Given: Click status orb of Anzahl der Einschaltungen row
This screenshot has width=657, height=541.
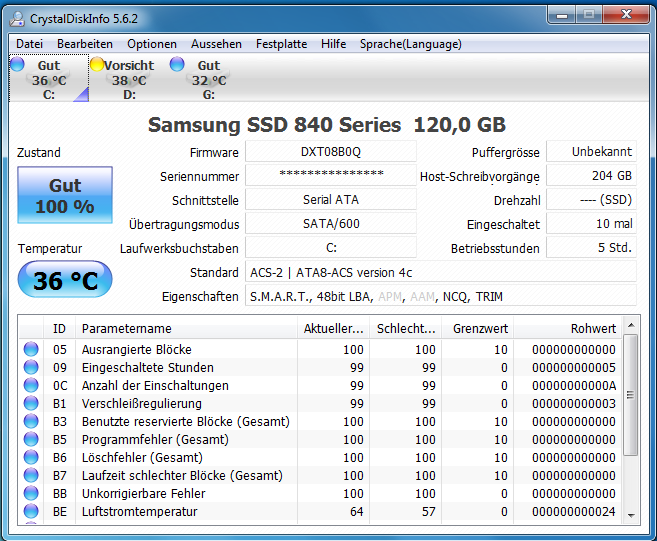Looking at the screenshot, I should click(31, 385).
